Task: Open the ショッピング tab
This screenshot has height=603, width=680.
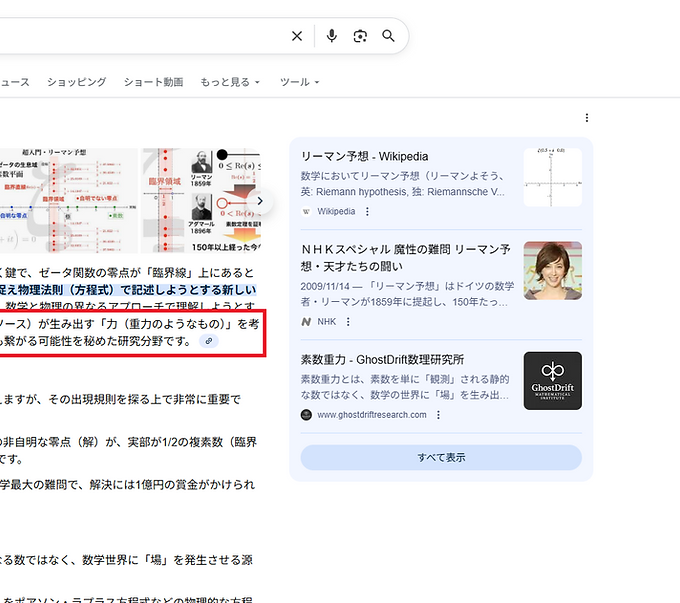Action: click(x=76, y=82)
